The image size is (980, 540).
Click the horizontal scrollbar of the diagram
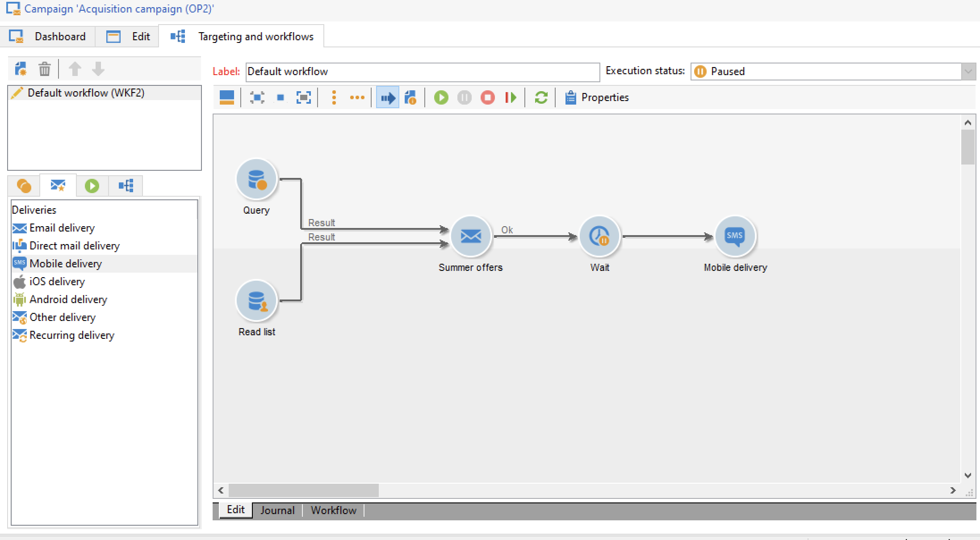click(x=304, y=490)
